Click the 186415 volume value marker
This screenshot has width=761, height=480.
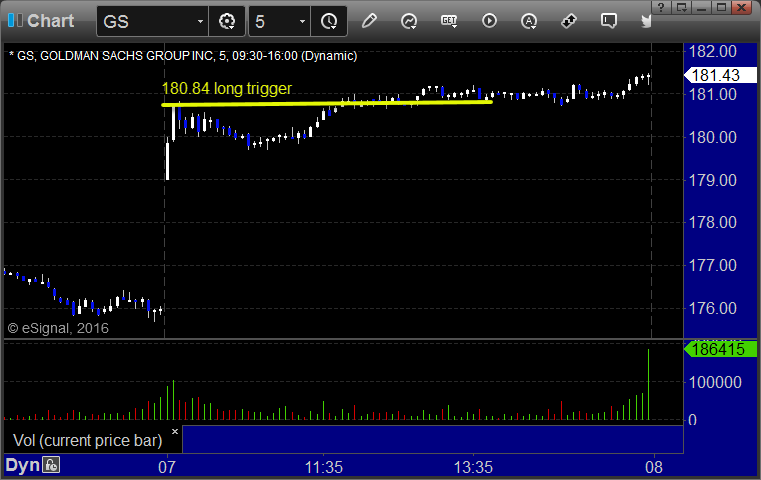[720, 349]
